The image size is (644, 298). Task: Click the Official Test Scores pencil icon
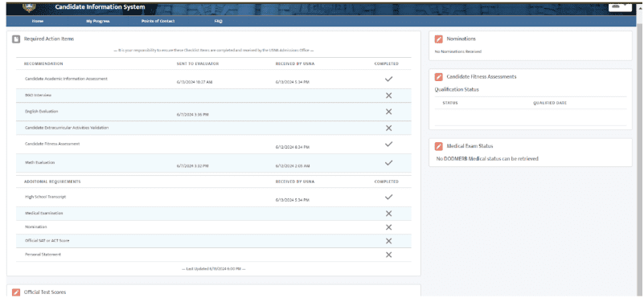[15, 292]
